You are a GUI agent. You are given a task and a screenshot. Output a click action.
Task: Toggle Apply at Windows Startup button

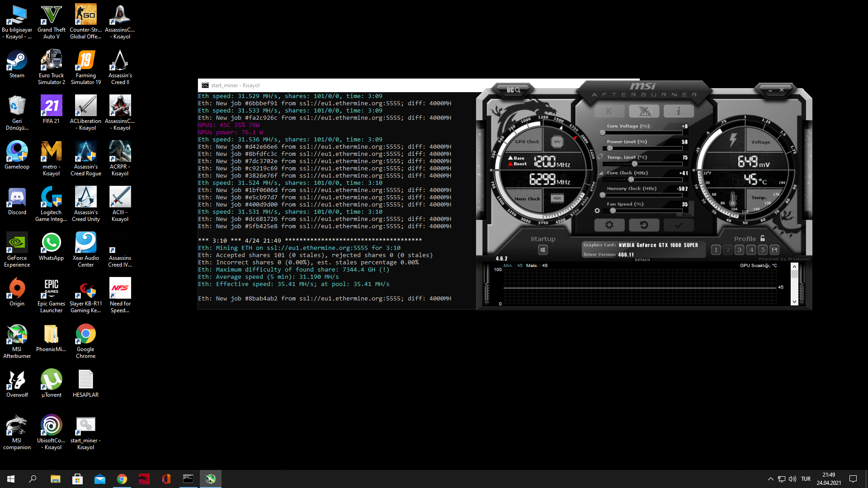click(543, 250)
